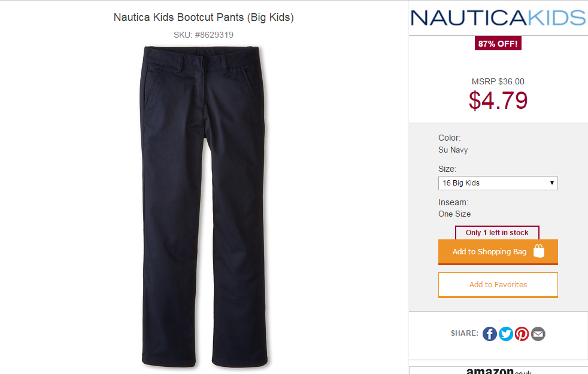Click the Nautica Kids Bootcut Pants title
This screenshot has height=374, width=588.
pyautogui.click(x=204, y=17)
